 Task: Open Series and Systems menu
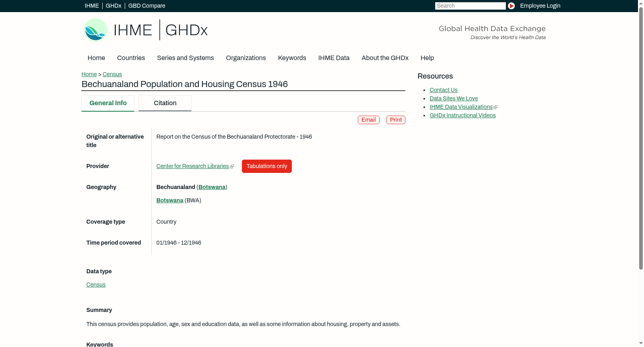click(186, 58)
